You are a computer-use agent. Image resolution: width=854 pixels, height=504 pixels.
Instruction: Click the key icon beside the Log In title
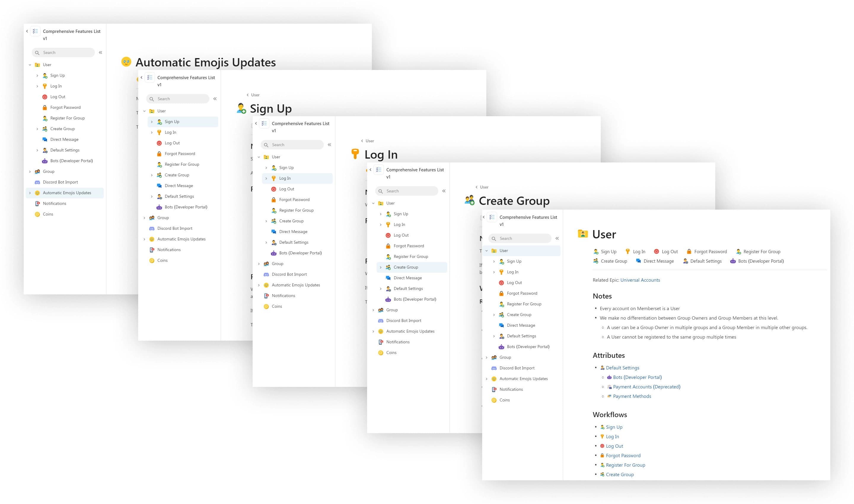355,154
